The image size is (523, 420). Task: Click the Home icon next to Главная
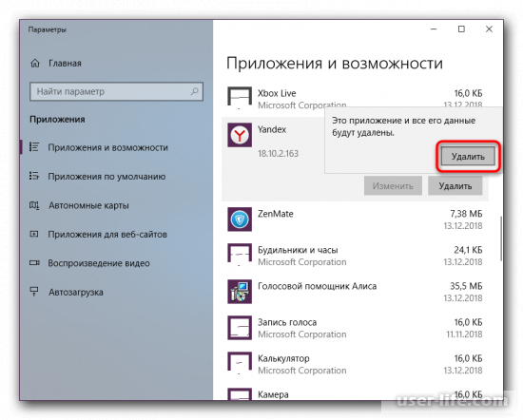(x=35, y=63)
